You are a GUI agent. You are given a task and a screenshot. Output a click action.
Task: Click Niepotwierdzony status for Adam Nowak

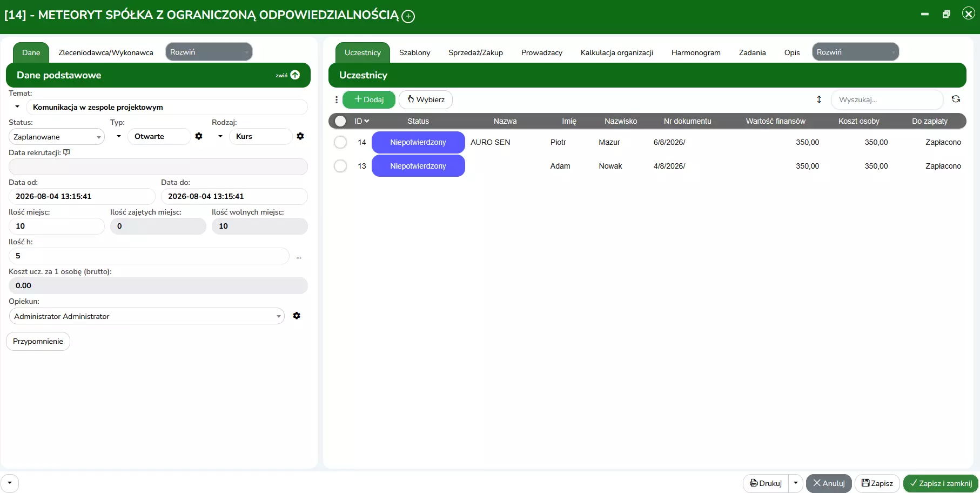point(418,166)
